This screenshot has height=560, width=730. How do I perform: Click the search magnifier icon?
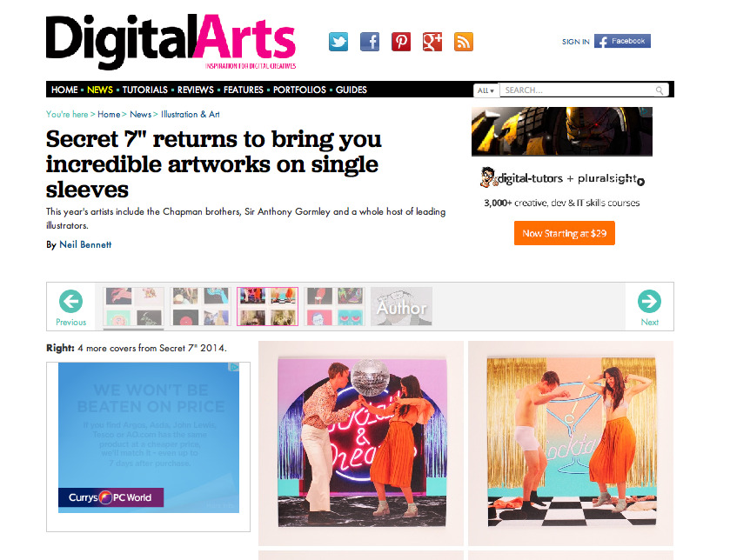(660, 90)
